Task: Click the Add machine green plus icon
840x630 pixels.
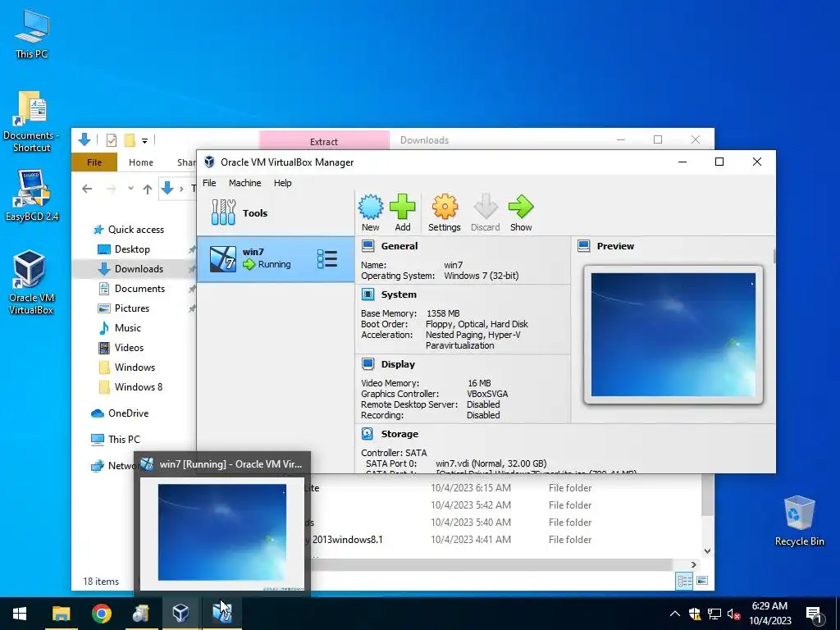Action: (x=402, y=212)
